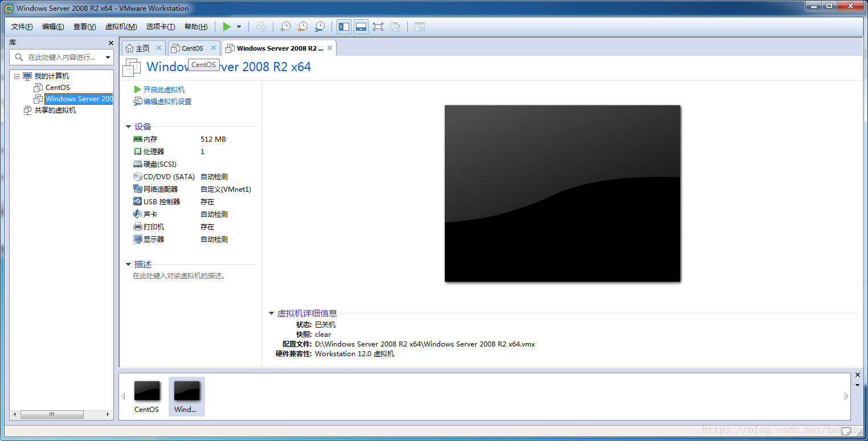Open the power options dropdown arrow

tap(239, 27)
